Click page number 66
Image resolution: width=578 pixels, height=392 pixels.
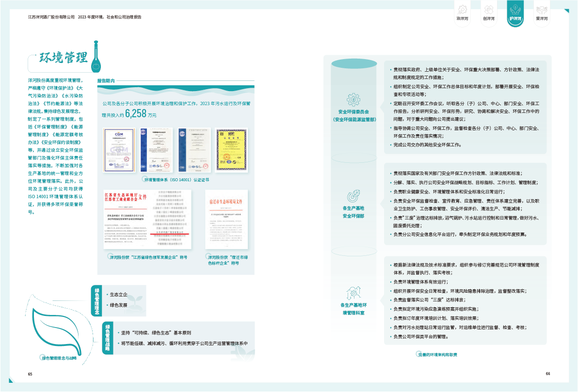pos(547,374)
